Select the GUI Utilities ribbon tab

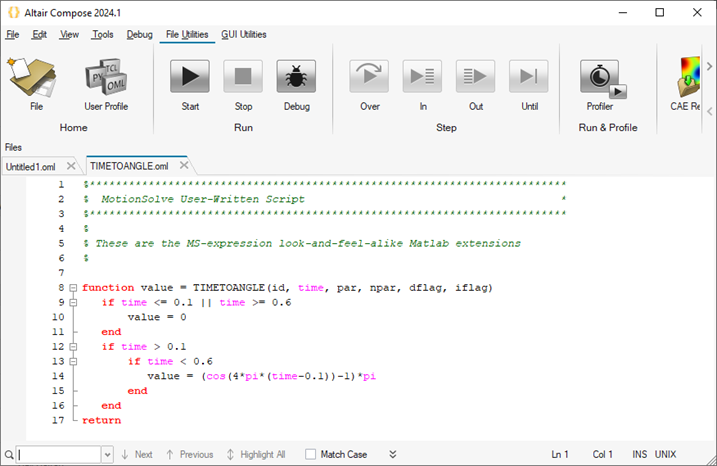pos(244,34)
